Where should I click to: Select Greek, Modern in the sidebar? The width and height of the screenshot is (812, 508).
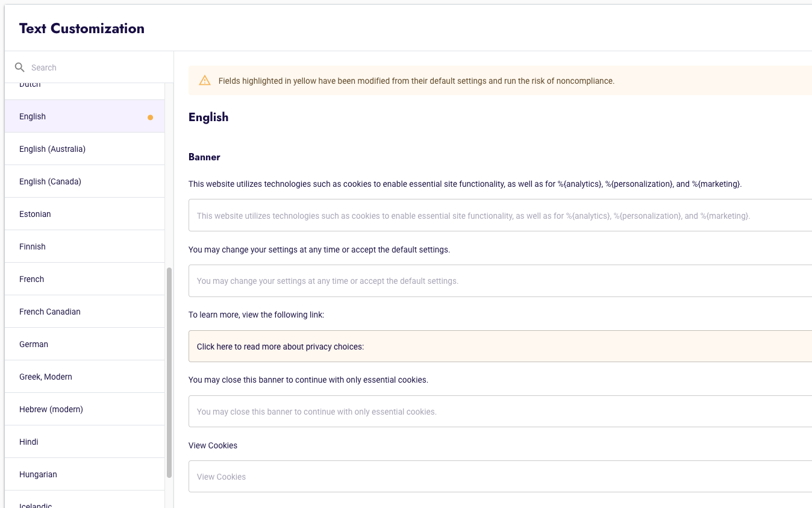pyautogui.click(x=84, y=377)
